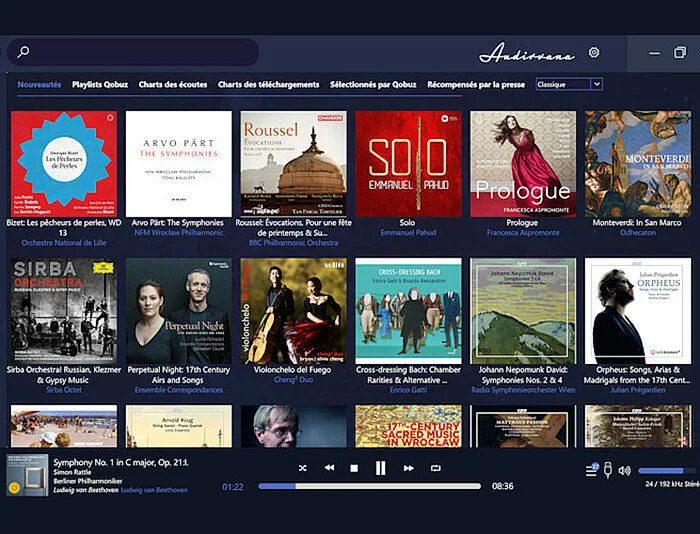Open artist Radio Symphonieorchester Wien
This screenshot has height=534, width=700.
[523, 390]
